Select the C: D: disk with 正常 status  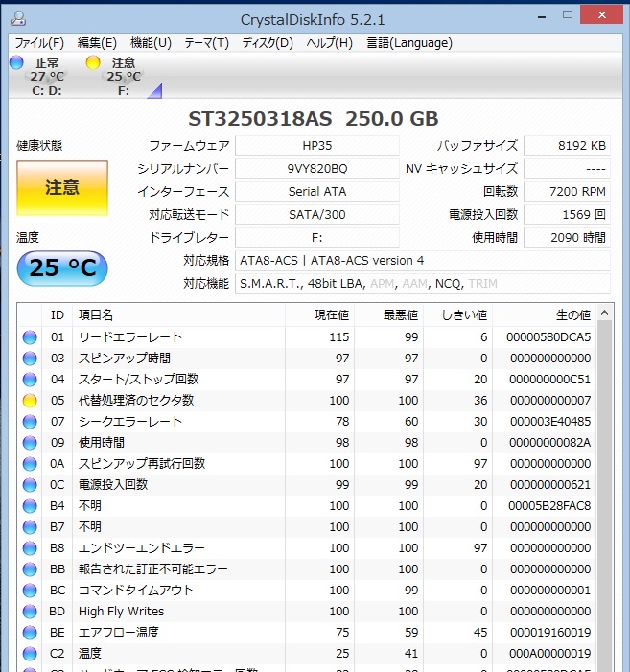pyautogui.click(x=46, y=77)
